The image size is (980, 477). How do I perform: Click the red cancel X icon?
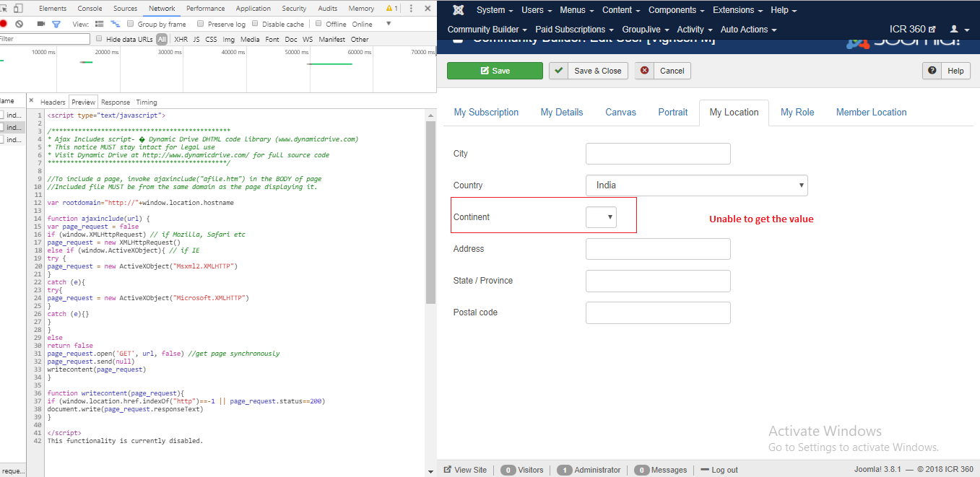[644, 71]
